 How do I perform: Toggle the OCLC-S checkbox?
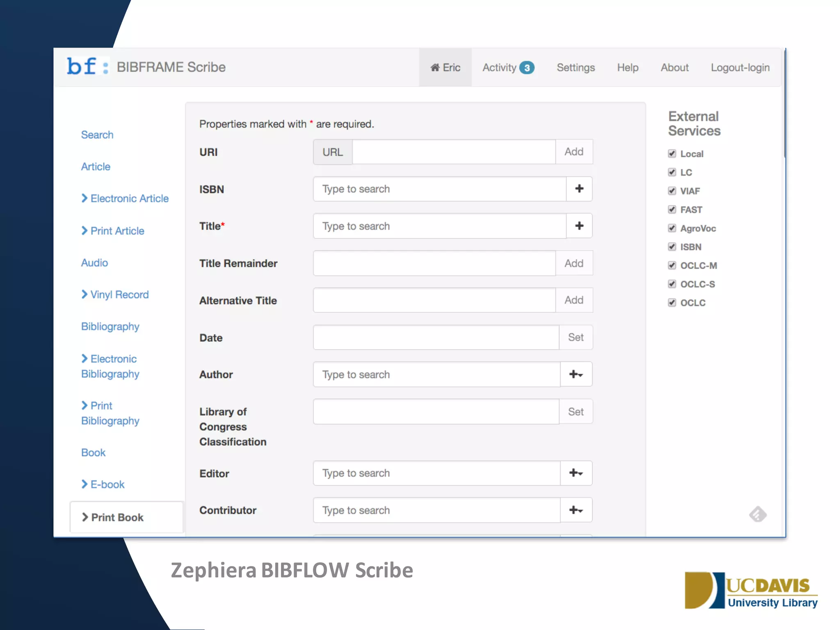click(672, 283)
